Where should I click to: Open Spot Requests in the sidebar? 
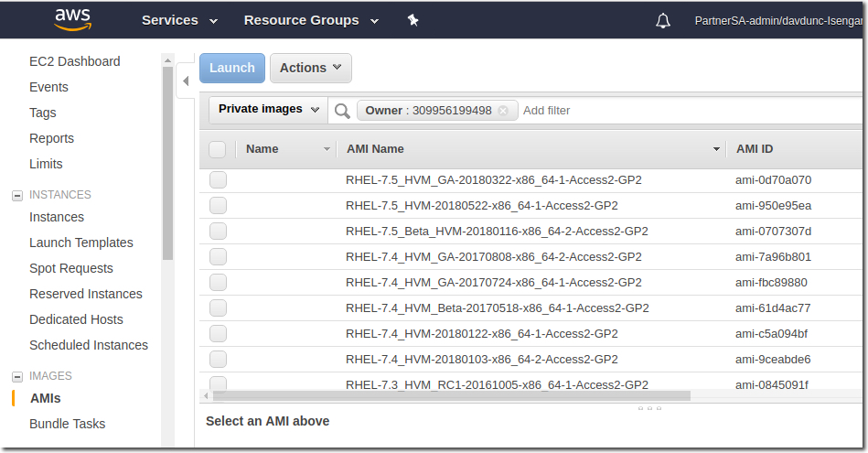point(71,268)
